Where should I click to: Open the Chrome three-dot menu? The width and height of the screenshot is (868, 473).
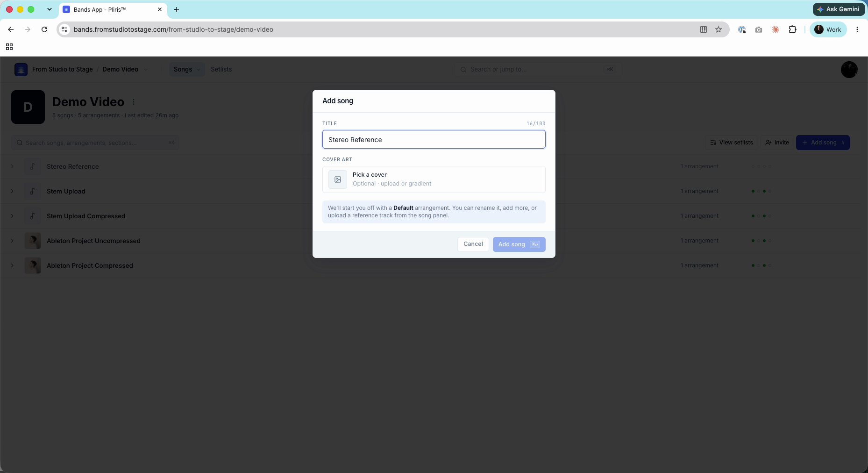857,29
